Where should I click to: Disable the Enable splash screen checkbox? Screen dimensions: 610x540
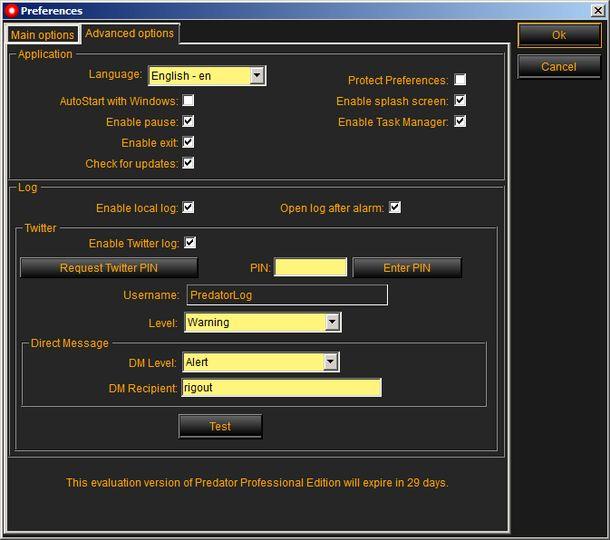point(460,100)
